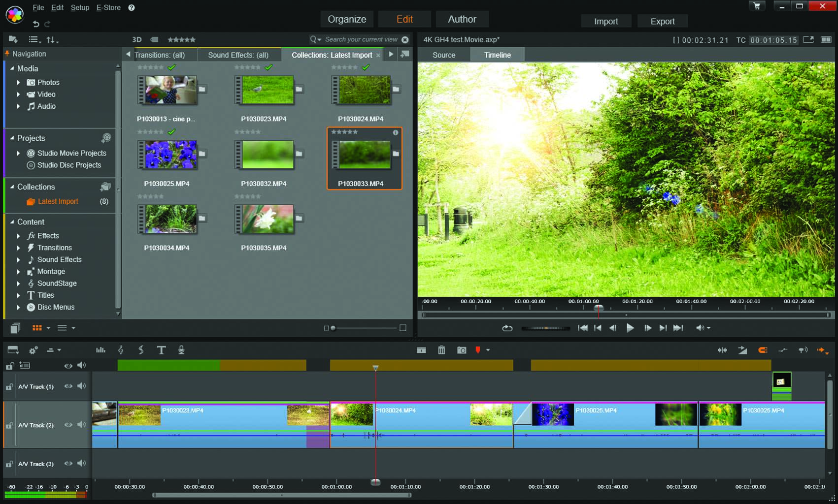Switch to the Source tab
This screenshot has width=838, height=504.
coord(443,55)
